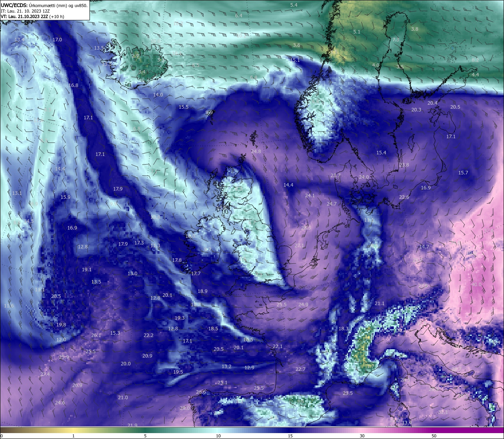Click the map value '5.1'
The image size is (504, 439).
click(x=357, y=31)
